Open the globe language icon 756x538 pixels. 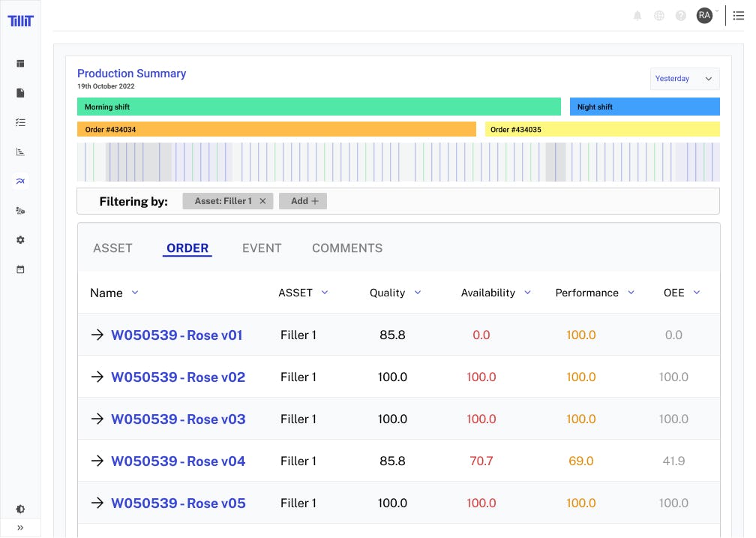[659, 16]
